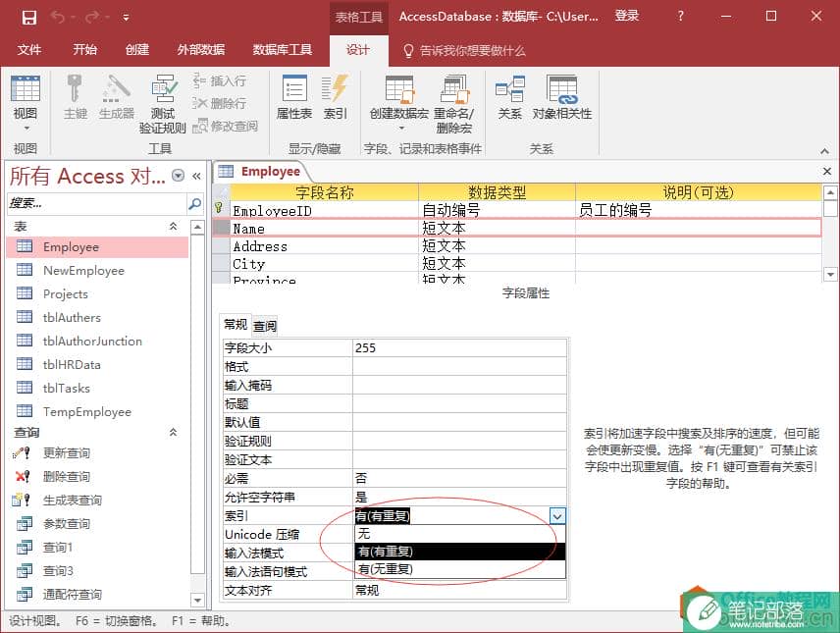Click the Save icon in the title bar
Image resolution: width=840 pixels, height=633 pixels.
coord(28,17)
